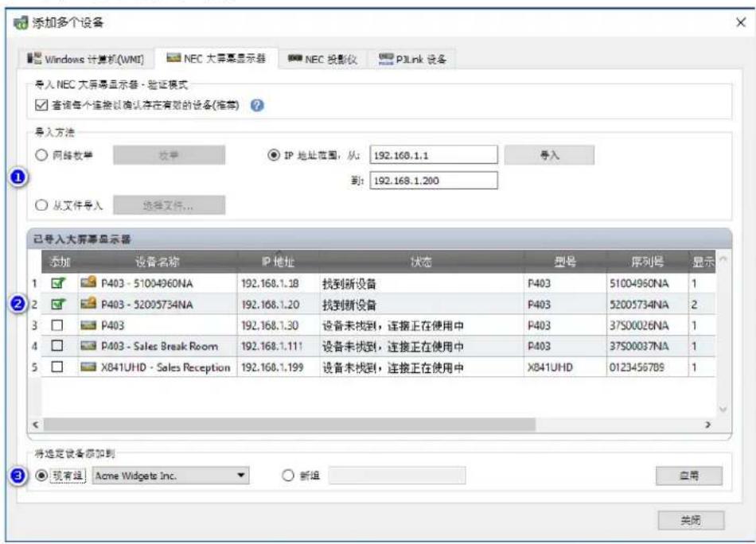Click the horizontal scrollbar right arrow
Viewport: 756px width, 544px height.
pos(707,425)
